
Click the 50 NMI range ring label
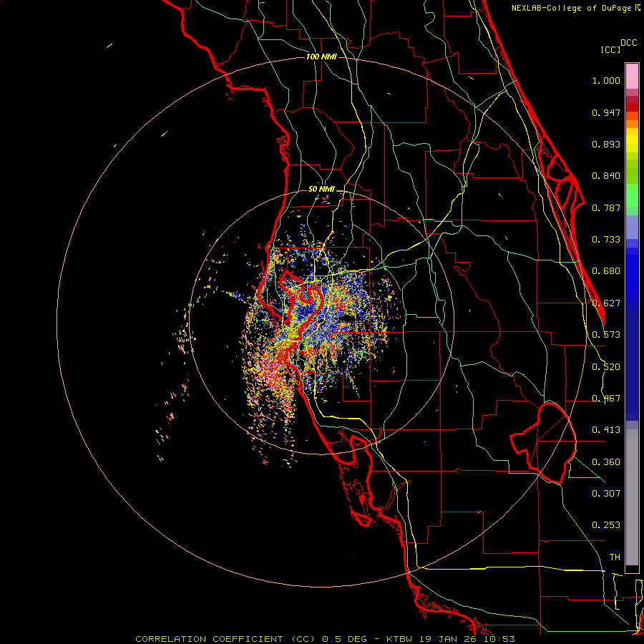coord(321,190)
